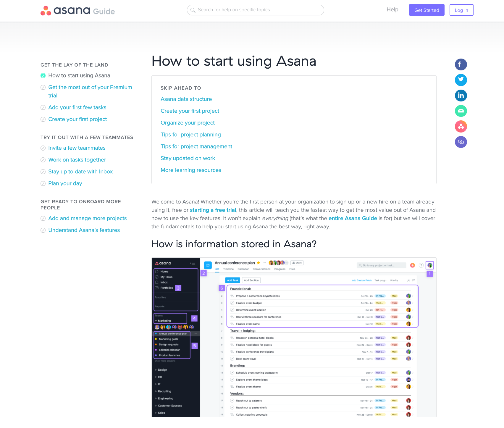This screenshot has height=428, width=504.
Task: Share the article on Twitter
Action: (x=461, y=80)
